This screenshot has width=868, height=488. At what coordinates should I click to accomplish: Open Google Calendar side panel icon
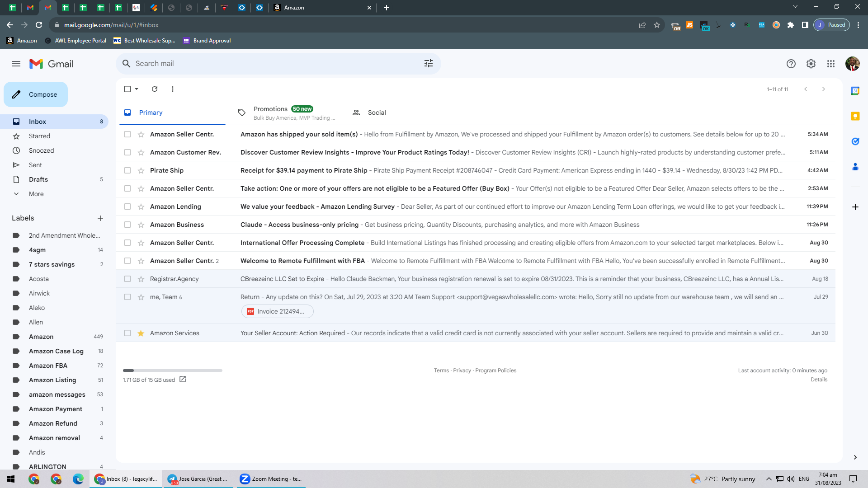coord(855,91)
